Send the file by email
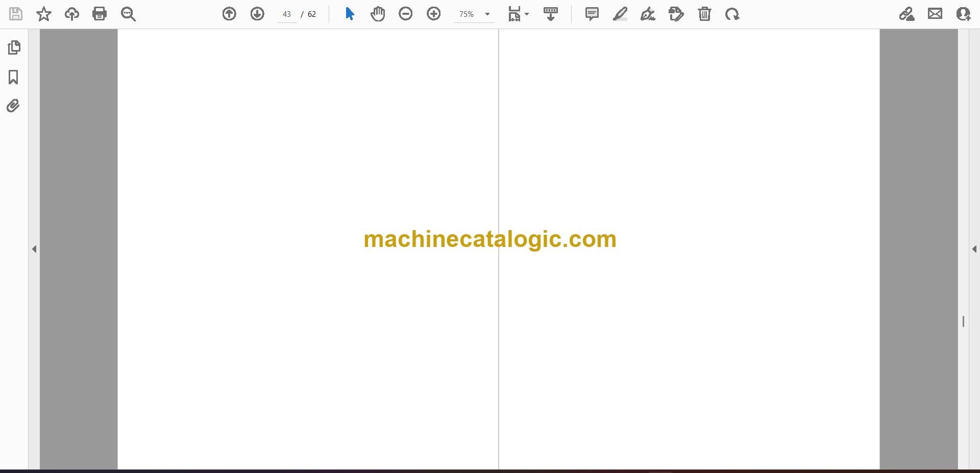Viewport: 980px width, 473px height. pyautogui.click(x=935, y=14)
